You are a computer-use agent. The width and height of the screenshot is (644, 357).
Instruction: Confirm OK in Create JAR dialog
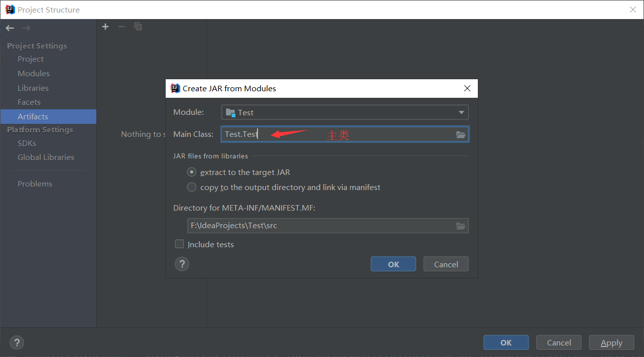pyautogui.click(x=394, y=264)
